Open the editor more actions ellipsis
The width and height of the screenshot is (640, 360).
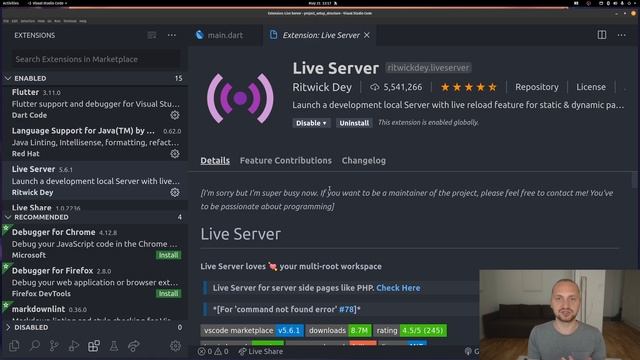click(x=622, y=35)
